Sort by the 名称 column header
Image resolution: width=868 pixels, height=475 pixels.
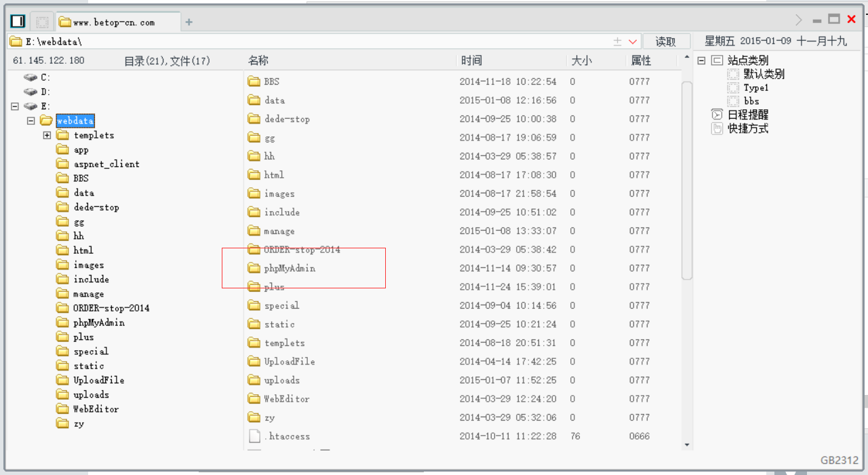[x=258, y=60]
